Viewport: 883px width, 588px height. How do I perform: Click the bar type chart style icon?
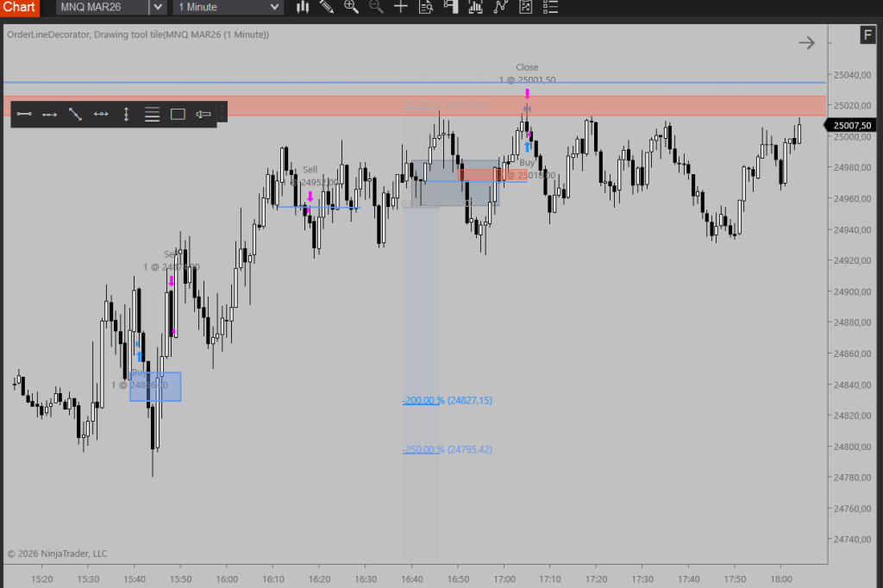tap(303, 7)
